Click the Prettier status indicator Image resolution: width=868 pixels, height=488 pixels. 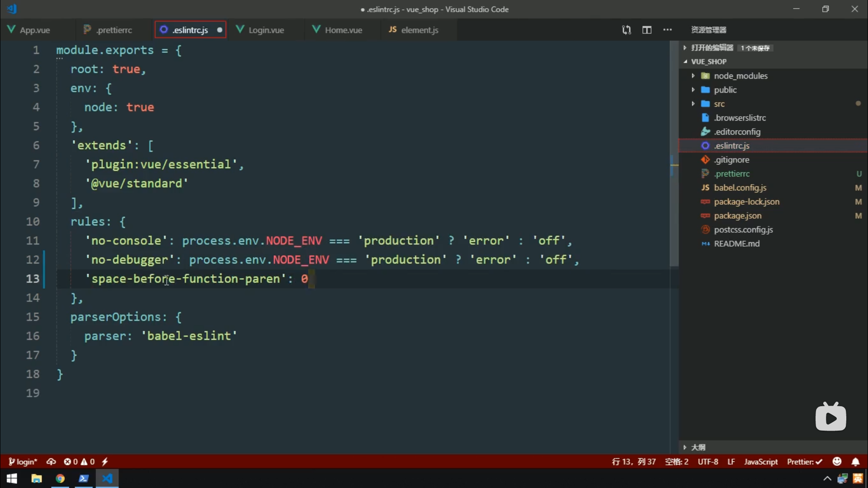[804, 461]
